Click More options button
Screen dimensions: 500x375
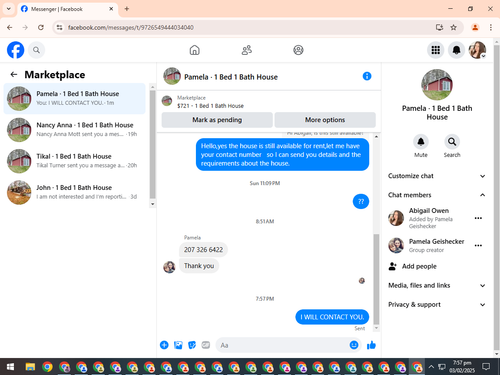tap(325, 120)
